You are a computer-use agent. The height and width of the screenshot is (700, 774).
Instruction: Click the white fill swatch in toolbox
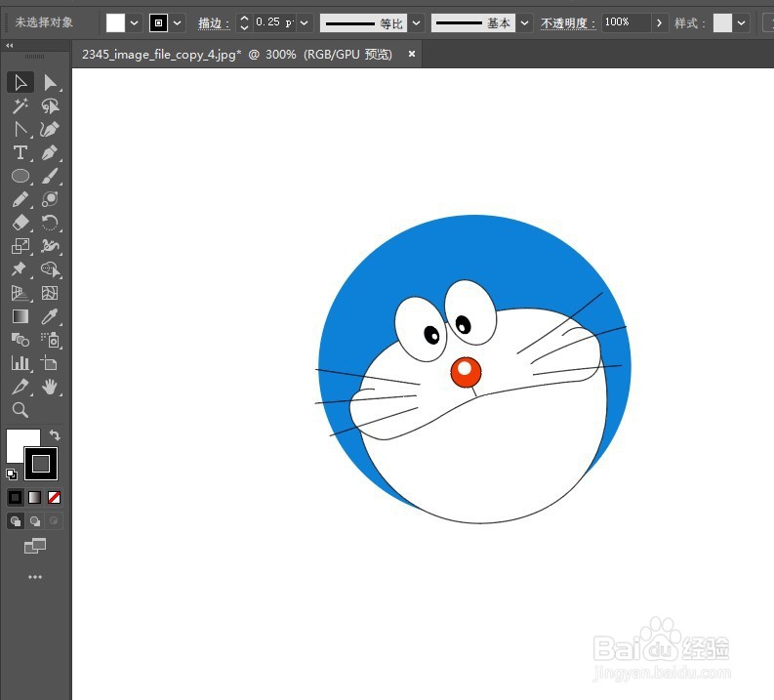click(x=16, y=441)
